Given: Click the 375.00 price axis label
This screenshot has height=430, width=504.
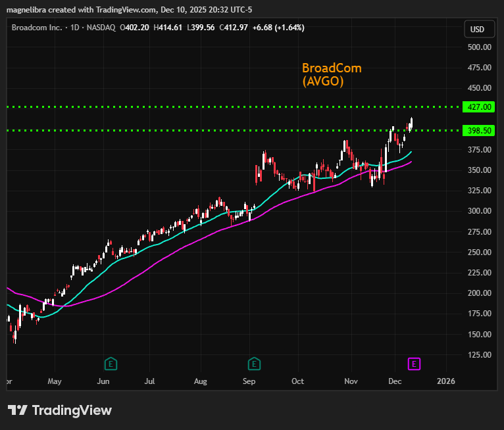Looking at the screenshot, I should (x=480, y=150).
